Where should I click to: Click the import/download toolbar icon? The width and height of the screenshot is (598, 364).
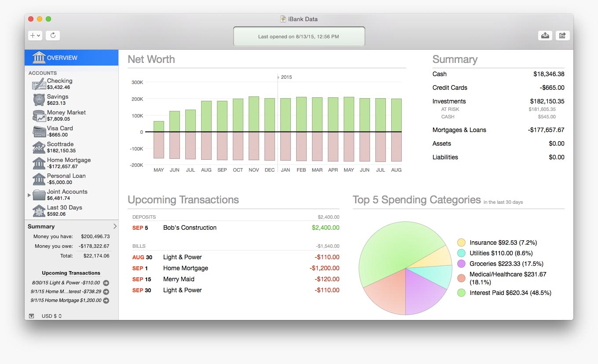pyautogui.click(x=545, y=36)
